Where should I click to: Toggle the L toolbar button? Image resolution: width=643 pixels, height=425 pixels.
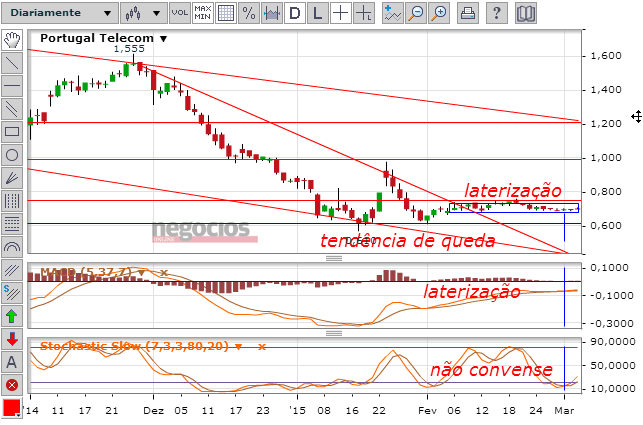(317, 13)
